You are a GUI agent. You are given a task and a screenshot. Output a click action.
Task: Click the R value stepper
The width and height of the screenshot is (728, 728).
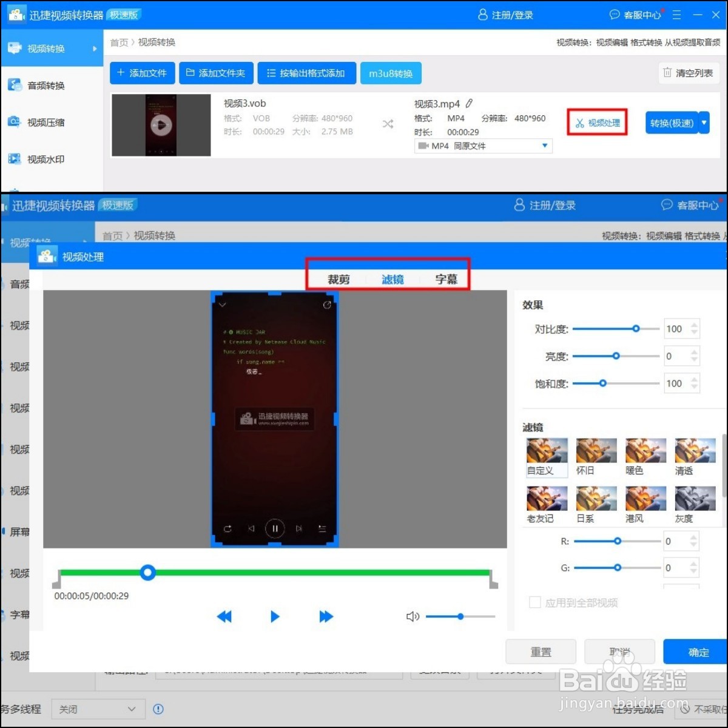(695, 541)
